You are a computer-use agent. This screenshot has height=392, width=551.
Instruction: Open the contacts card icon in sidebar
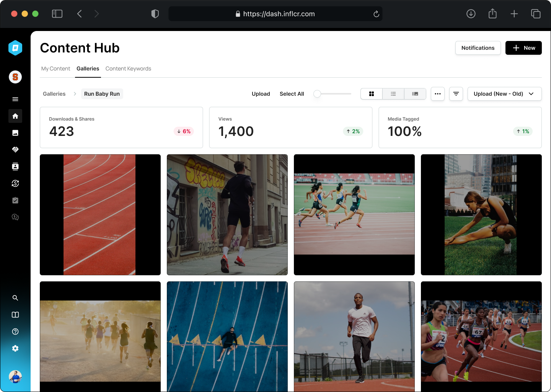pos(15,167)
